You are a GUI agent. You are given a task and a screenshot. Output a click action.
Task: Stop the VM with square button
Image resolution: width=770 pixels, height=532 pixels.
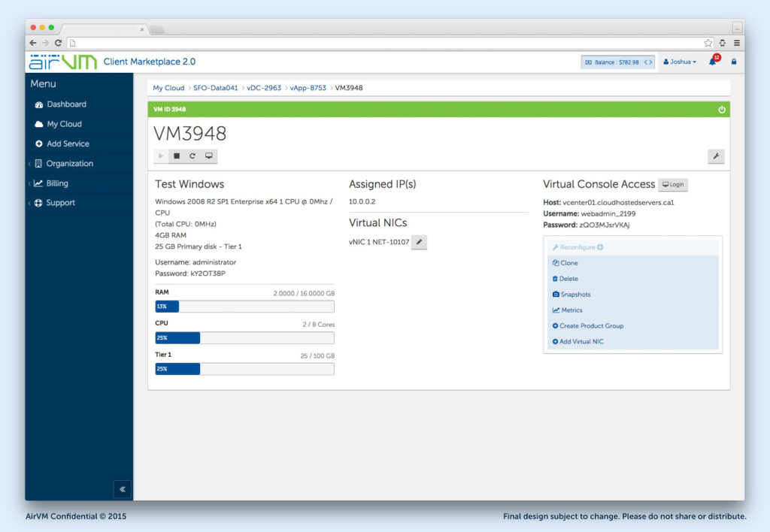(x=177, y=156)
